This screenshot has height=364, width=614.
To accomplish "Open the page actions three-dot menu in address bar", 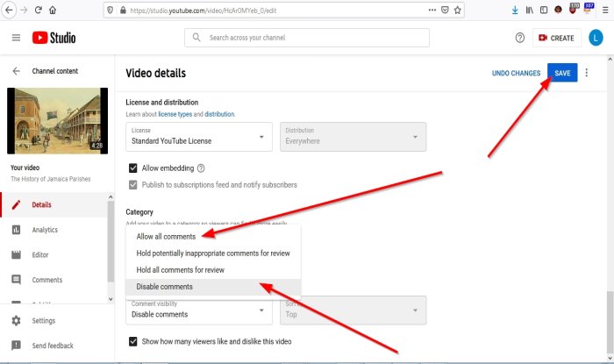I will (x=432, y=11).
